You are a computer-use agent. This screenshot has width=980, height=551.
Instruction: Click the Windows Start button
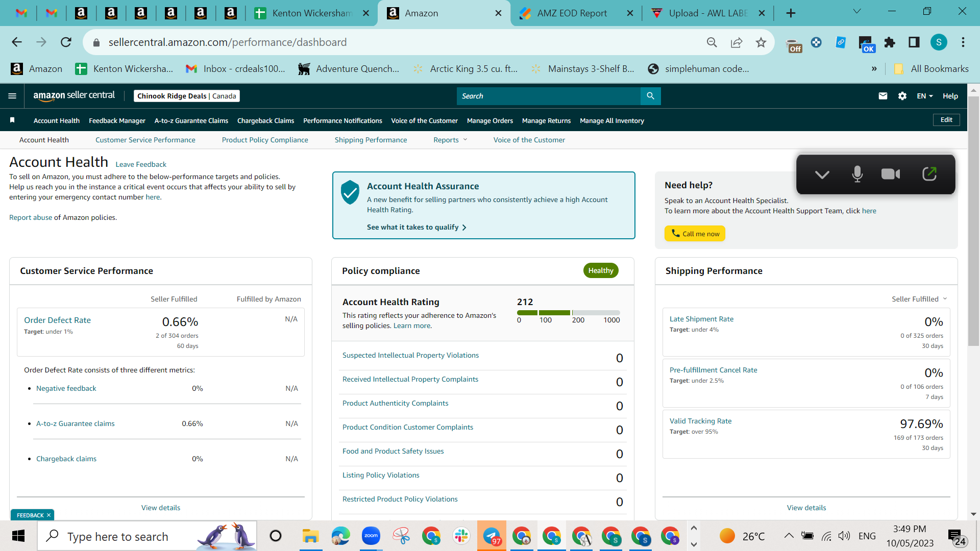(18, 536)
